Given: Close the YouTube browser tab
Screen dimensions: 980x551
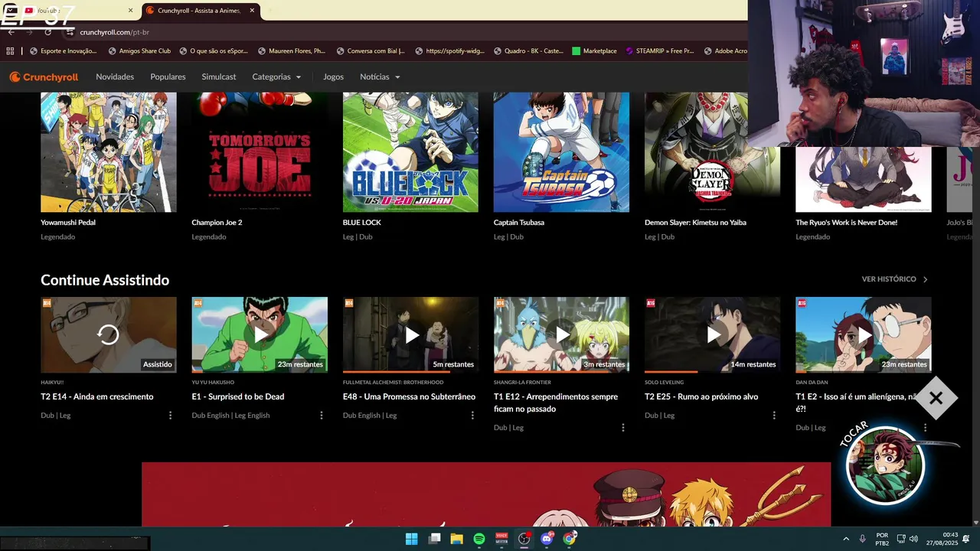Looking at the screenshot, I should pyautogui.click(x=130, y=11).
